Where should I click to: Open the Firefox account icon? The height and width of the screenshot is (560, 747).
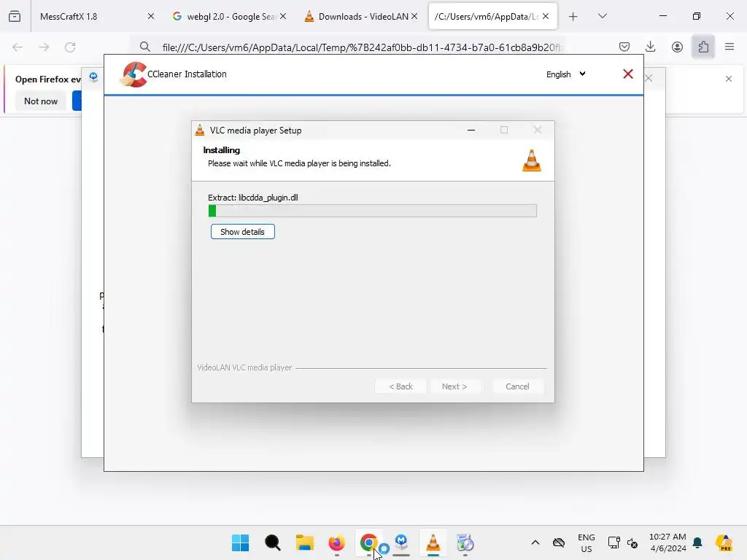pyautogui.click(x=677, y=47)
